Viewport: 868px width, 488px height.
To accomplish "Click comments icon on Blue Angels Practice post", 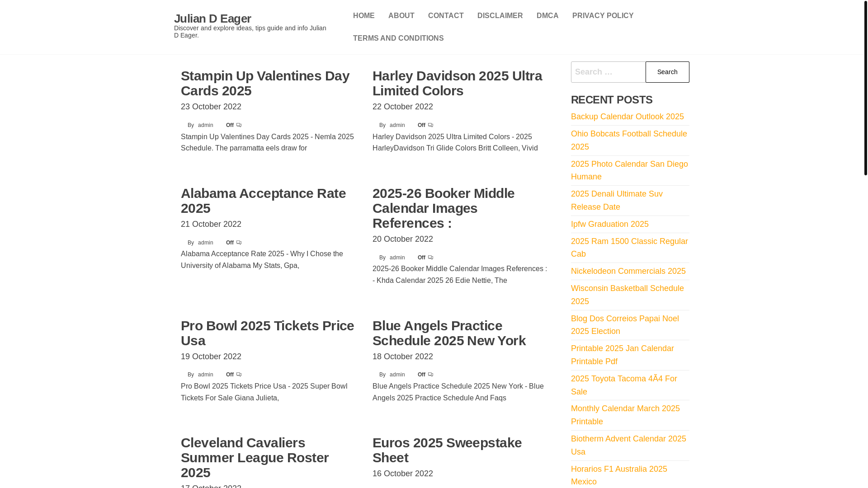I will (430, 375).
